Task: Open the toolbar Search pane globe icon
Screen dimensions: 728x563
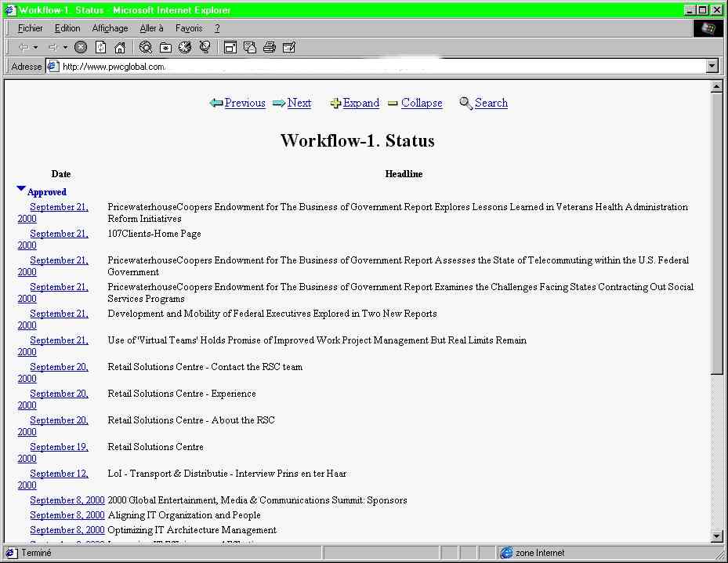Action: pos(146,47)
